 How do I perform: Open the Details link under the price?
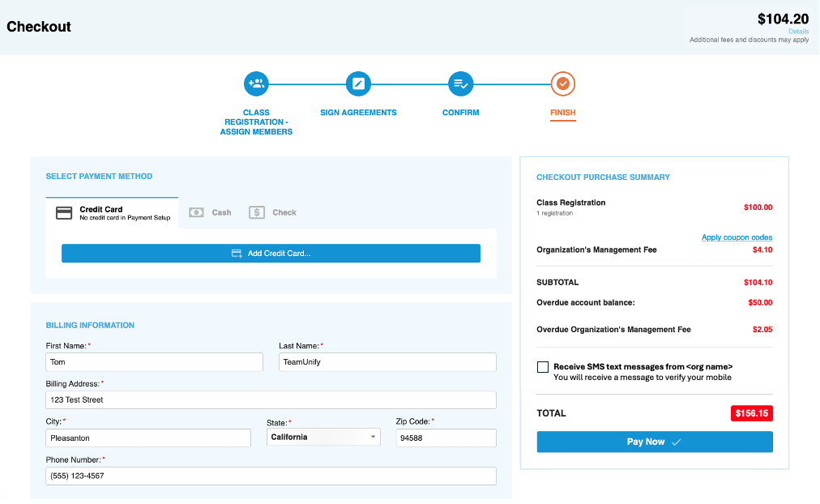point(798,32)
